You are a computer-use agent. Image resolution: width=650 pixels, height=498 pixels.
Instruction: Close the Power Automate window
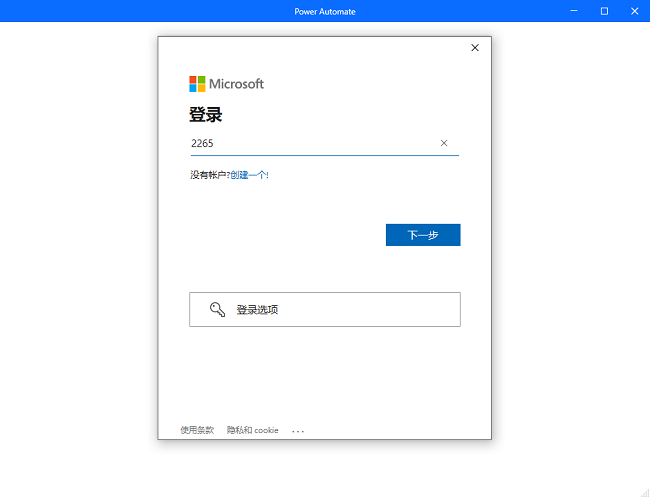(634, 11)
